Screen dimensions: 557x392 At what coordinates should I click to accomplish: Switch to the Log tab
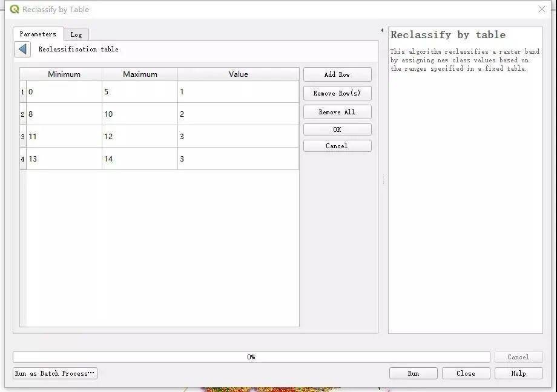[76, 34]
